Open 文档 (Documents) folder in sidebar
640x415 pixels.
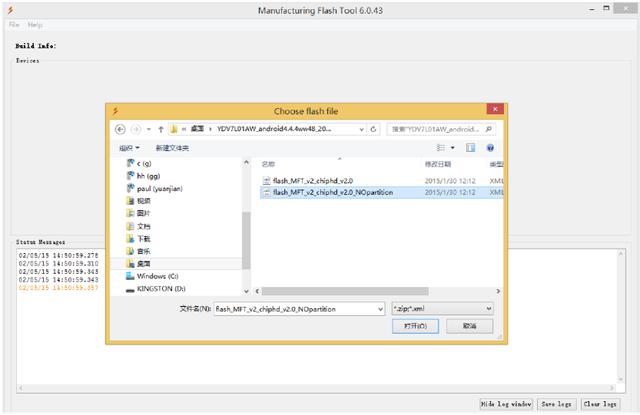pyautogui.click(x=139, y=226)
